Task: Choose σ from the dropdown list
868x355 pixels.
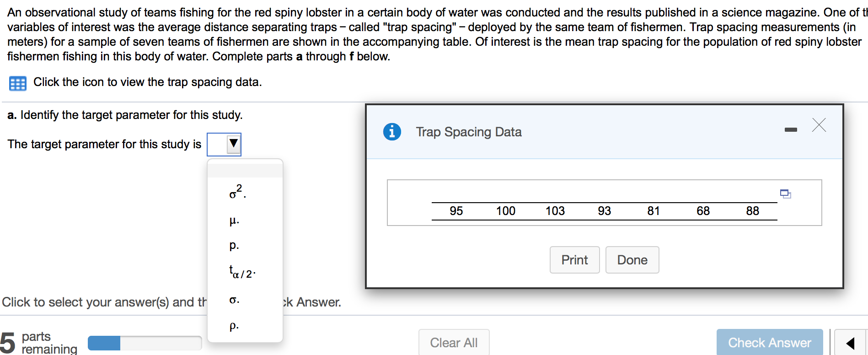Action: pos(234,300)
